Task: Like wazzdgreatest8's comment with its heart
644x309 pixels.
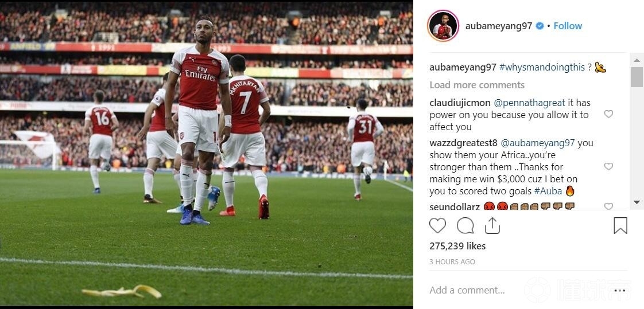Action: pyautogui.click(x=608, y=167)
